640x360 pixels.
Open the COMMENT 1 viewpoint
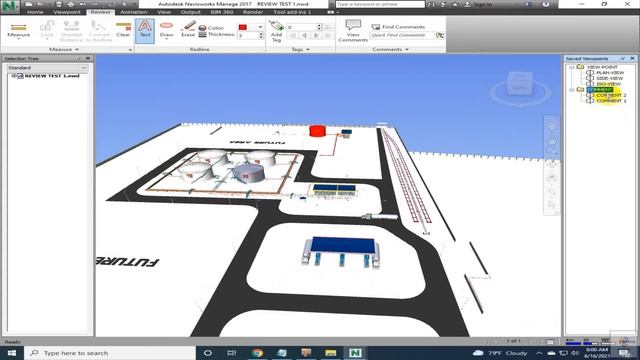pos(611,101)
